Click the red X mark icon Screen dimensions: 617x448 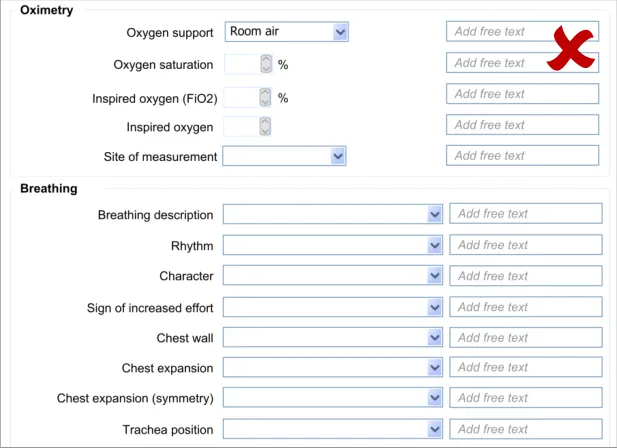pos(570,49)
